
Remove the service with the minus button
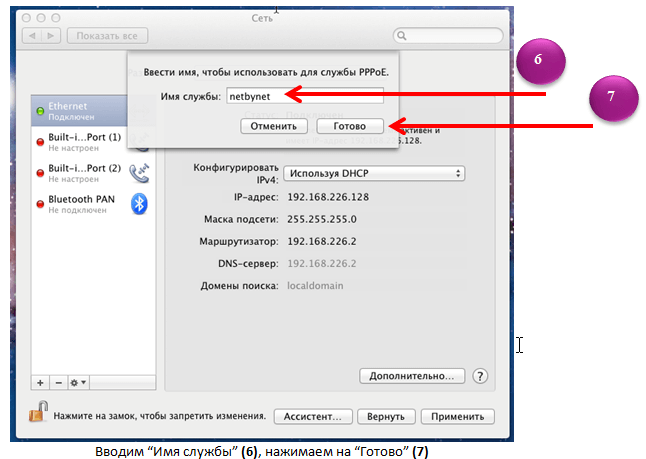[57, 382]
